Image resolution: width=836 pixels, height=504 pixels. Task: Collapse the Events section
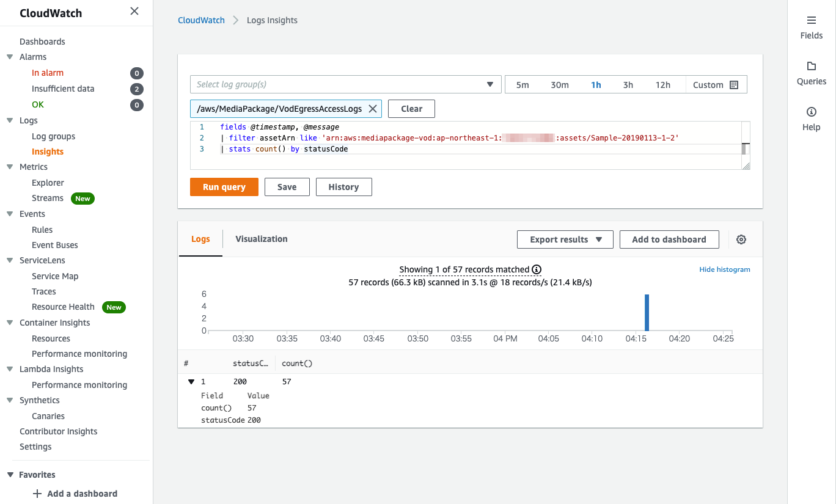point(10,214)
